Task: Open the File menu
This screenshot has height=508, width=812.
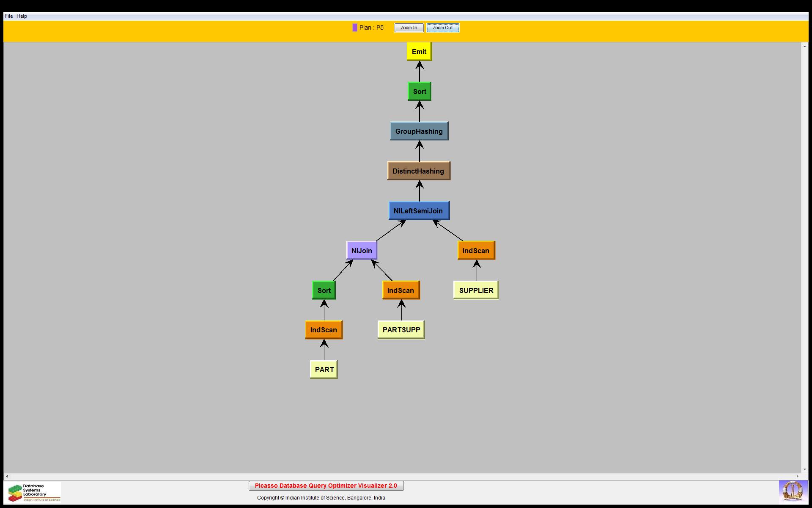Action: tap(9, 16)
